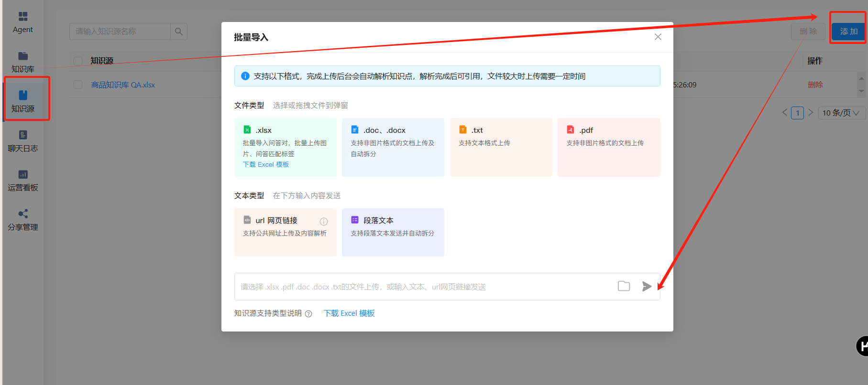The height and width of the screenshot is (385, 868).
Task: Focus the 请输入知识源名称 search field
Action: pos(120,32)
